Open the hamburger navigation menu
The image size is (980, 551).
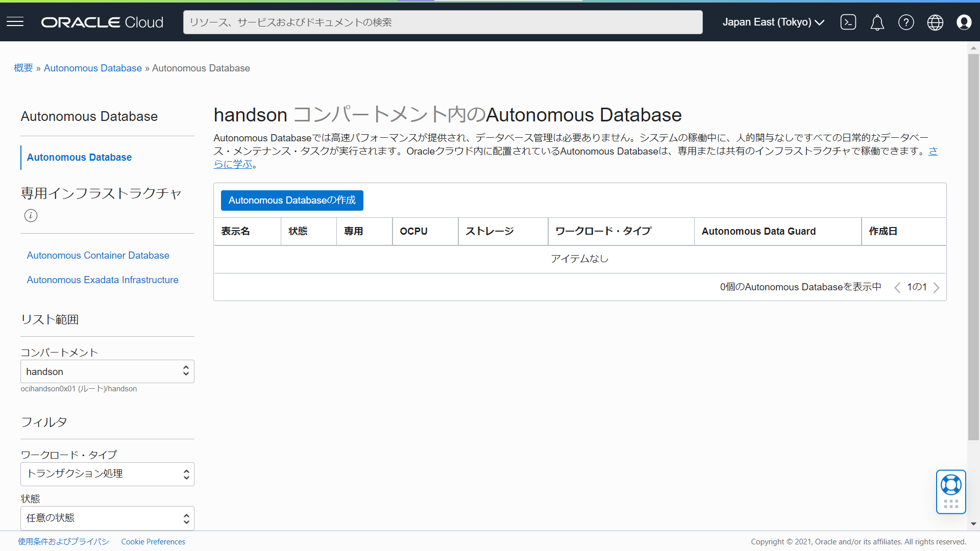15,22
